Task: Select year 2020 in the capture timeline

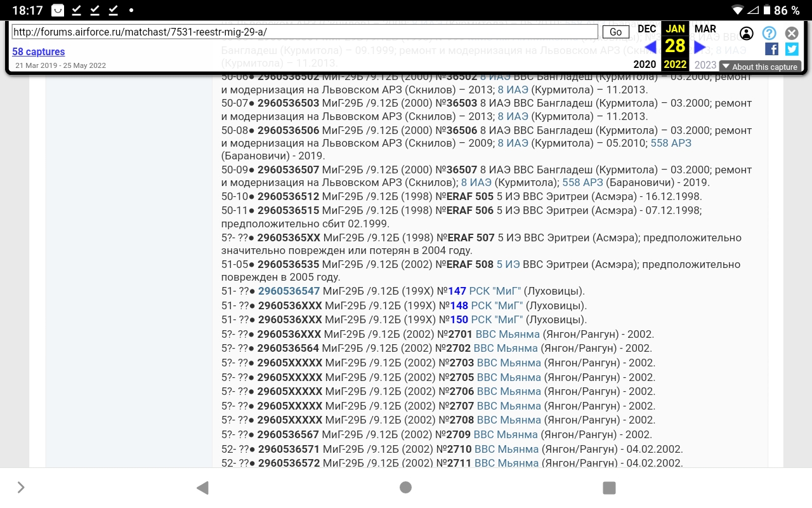Action: [645, 64]
